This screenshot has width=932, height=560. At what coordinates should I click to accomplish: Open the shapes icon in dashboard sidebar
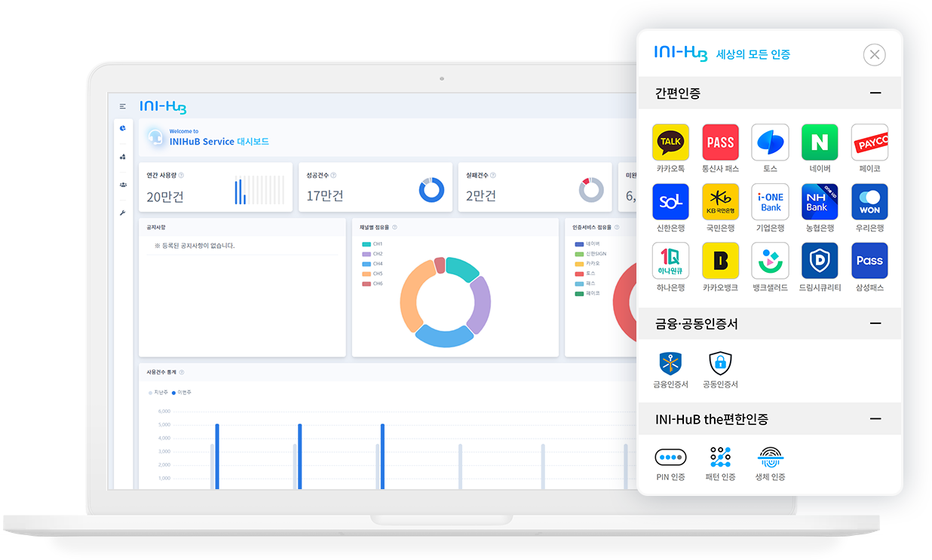[122, 157]
